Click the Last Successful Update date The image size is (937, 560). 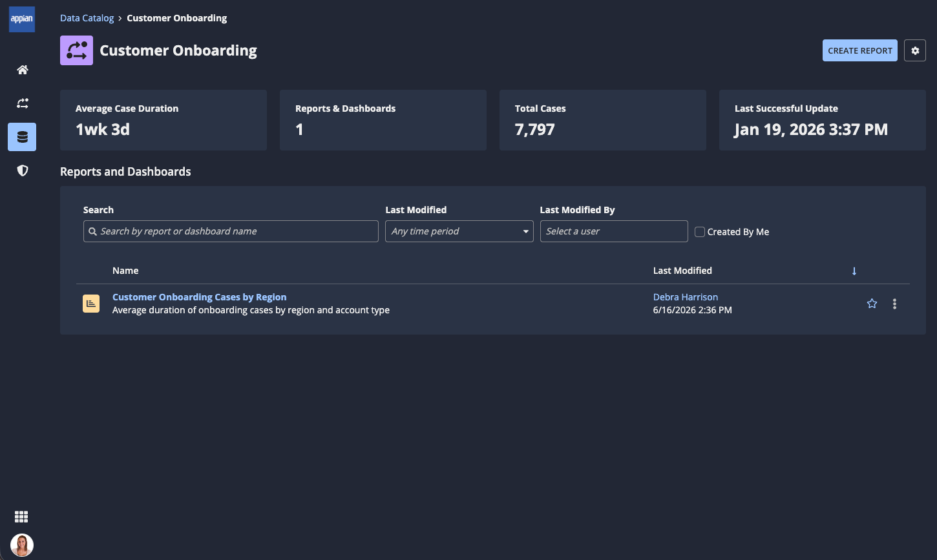811,129
